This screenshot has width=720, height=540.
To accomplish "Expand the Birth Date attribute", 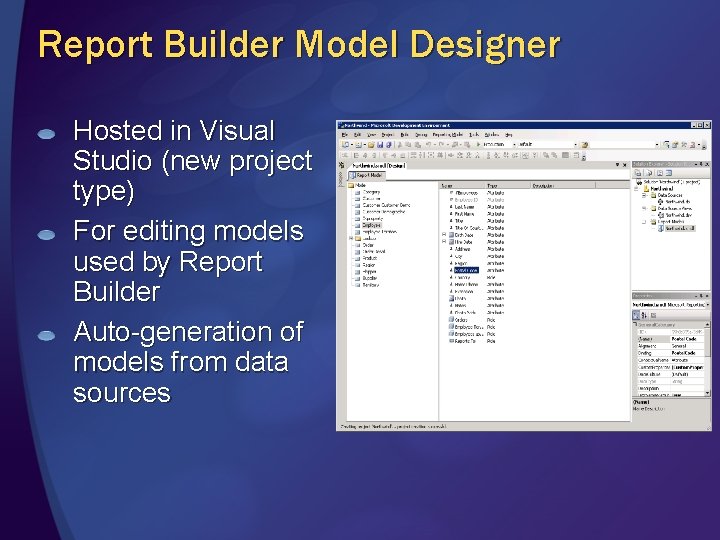I will (x=444, y=235).
